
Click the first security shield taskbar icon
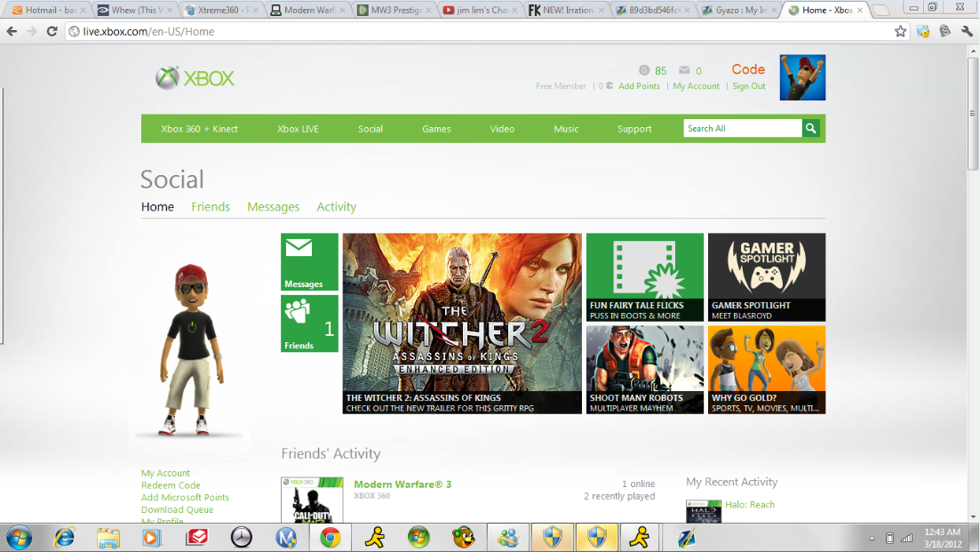click(553, 538)
